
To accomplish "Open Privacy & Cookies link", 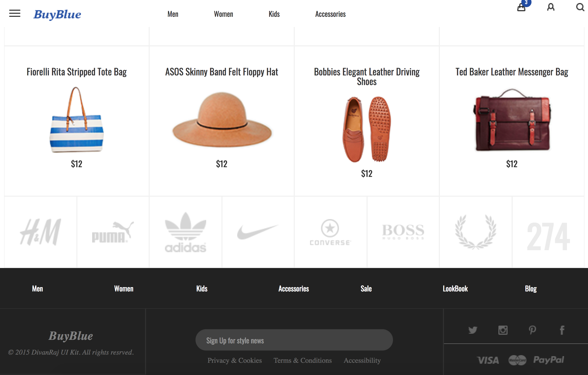I will tap(234, 360).
